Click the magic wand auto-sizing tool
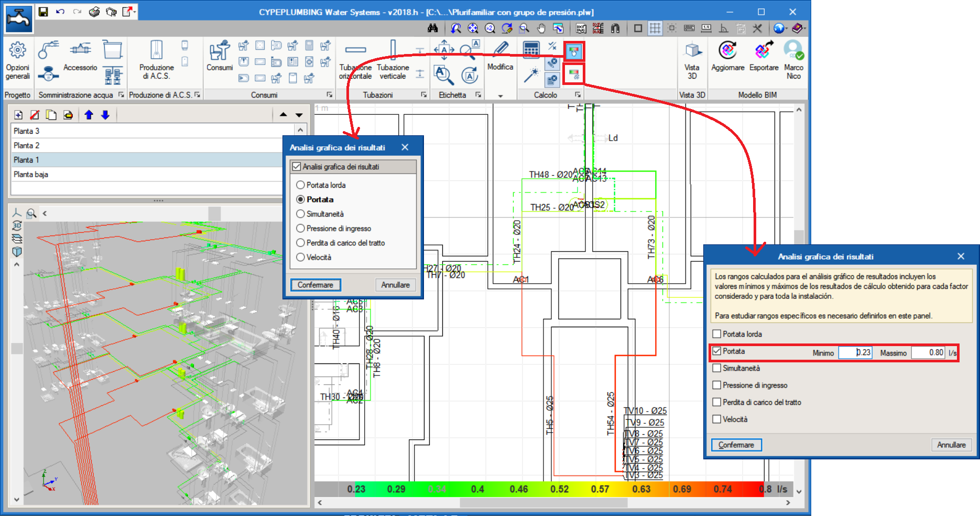Image resolution: width=980 pixels, height=516 pixels. pos(531,75)
